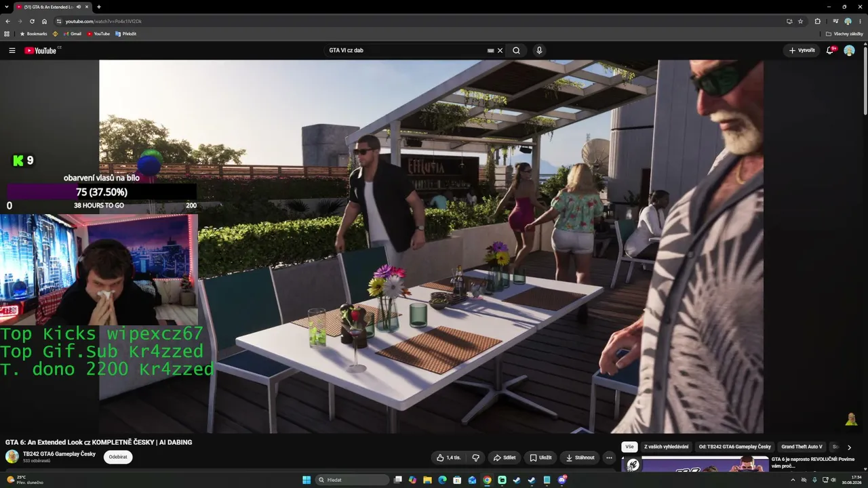Open the weather widget showing 25°C
The height and width of the screenshot is (488, 868).
tap(25, 480)
